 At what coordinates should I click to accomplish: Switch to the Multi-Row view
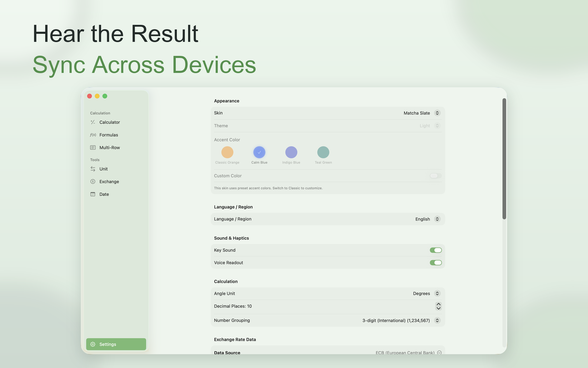[x=116, y=147]
